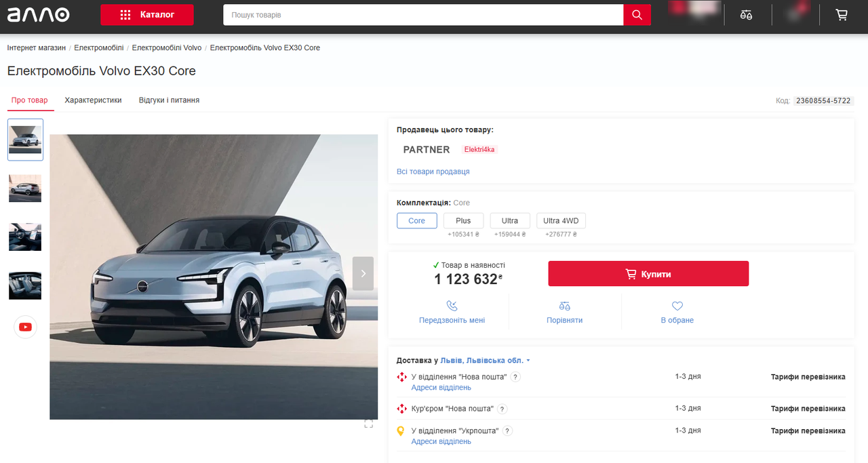Select the Core trim option
This screenshot has width=868, height=463.
[416, 221]
